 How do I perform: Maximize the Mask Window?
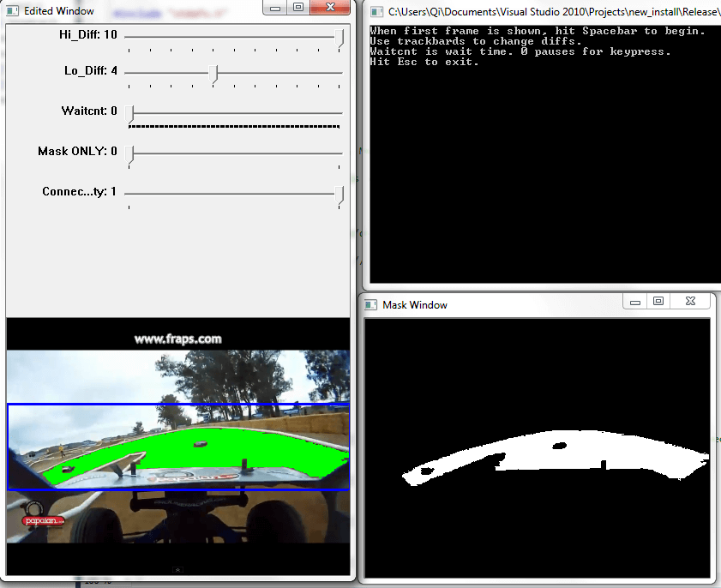pyautogui.click(x=658, y=302)
